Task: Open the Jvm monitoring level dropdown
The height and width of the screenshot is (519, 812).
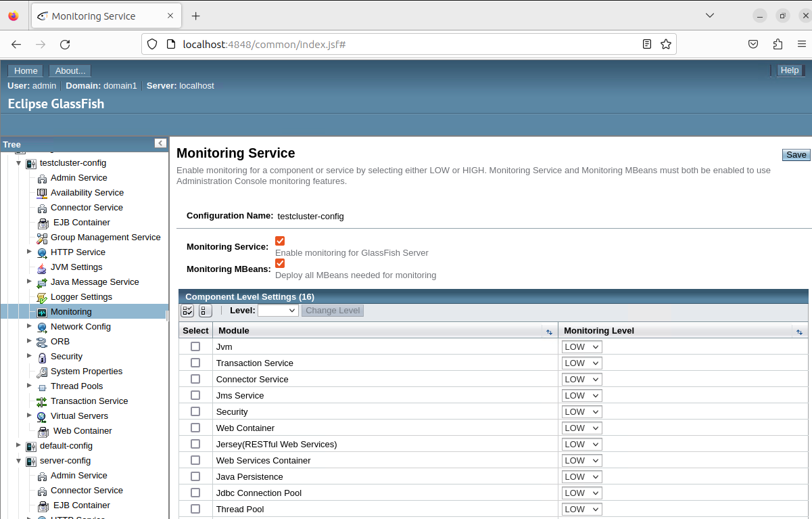Action: (x=581, y=346)
